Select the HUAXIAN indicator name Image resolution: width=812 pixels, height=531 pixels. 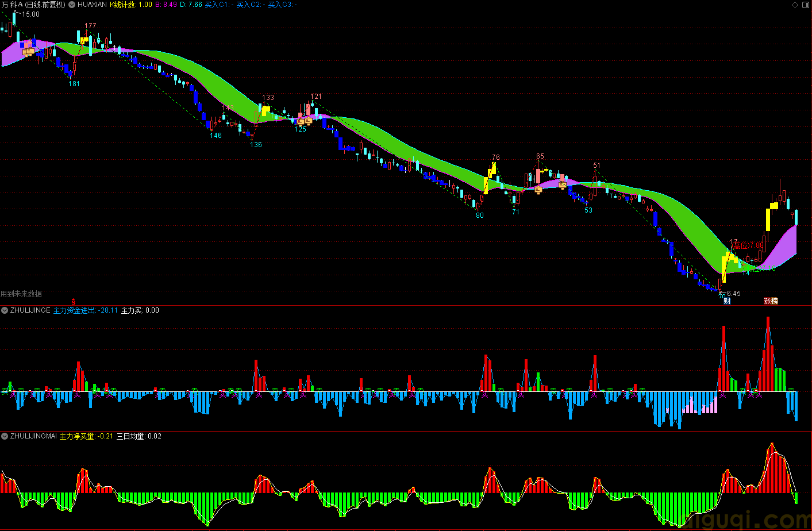click(x=92, y=5)
